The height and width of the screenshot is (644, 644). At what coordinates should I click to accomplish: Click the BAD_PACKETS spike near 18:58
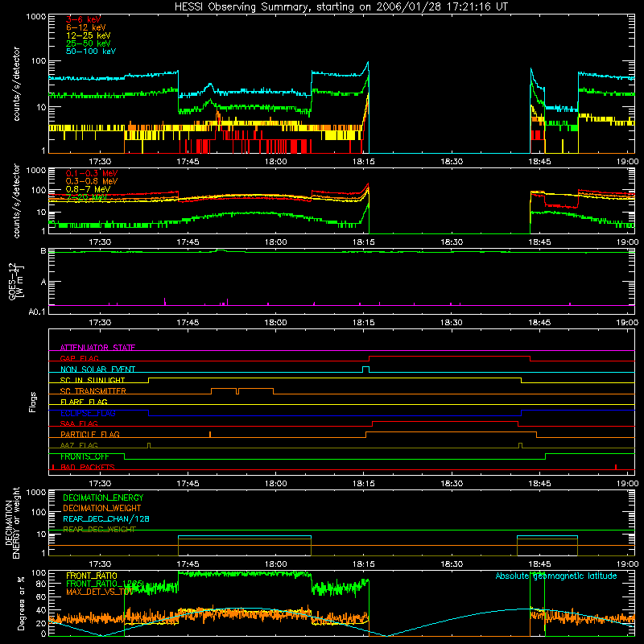click(616, 467)
